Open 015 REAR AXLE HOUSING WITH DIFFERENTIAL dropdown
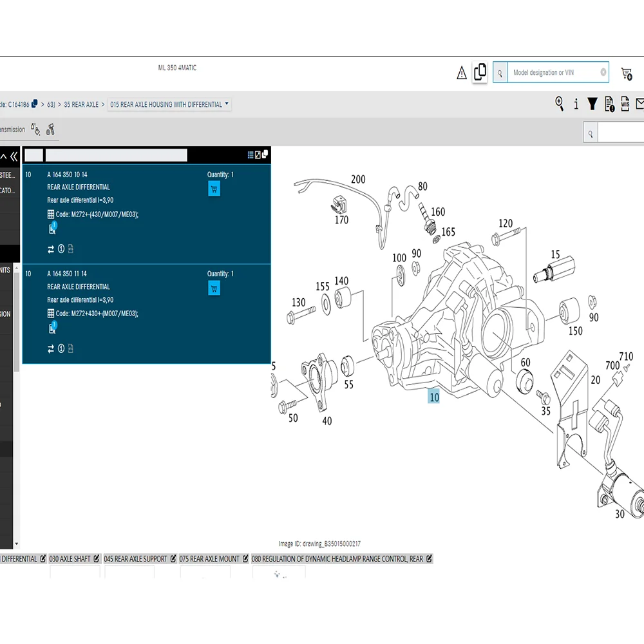 pos(169,104)
